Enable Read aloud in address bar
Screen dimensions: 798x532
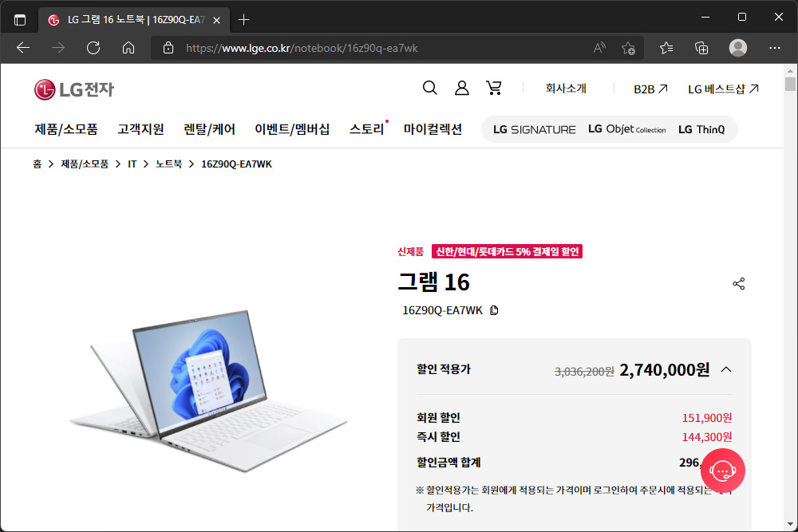tap(599, 48)
